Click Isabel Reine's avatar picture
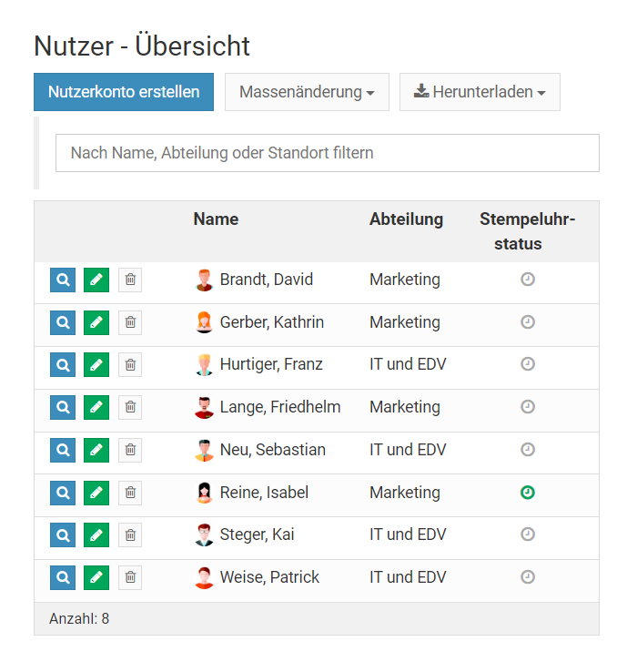627x672 pixels. tap(205, 493)
